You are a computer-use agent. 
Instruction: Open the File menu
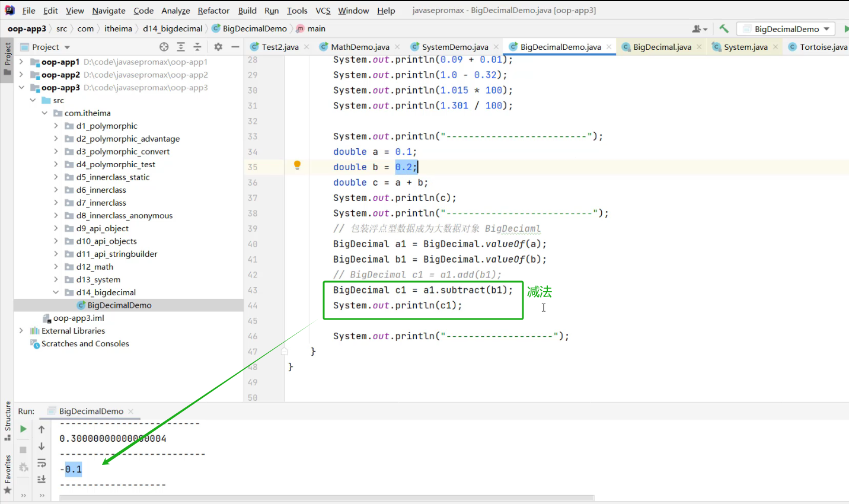click(28, 11)
